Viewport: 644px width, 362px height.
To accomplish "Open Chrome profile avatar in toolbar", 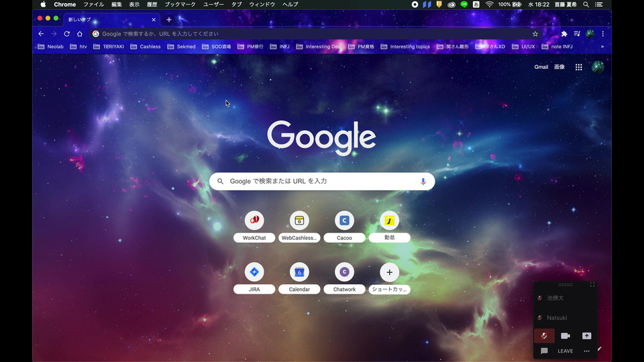I will [590, 34].
